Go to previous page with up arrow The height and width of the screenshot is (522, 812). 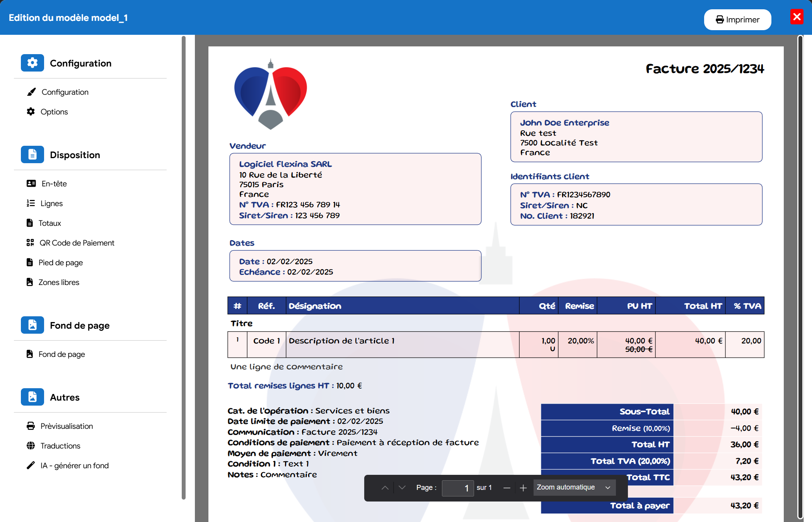coord(385,488)
